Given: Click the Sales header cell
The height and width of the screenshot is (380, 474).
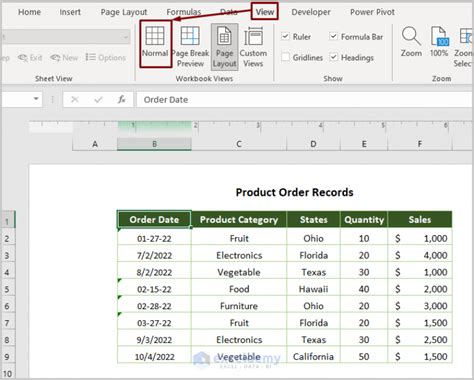Looking at the screenshot, I should (420, 220).
